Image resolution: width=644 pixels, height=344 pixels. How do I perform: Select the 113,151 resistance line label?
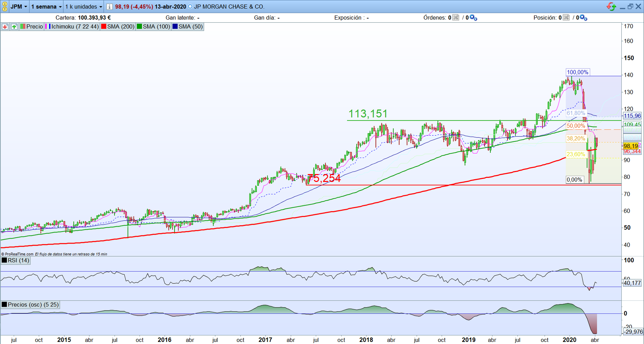click(368, 114)
